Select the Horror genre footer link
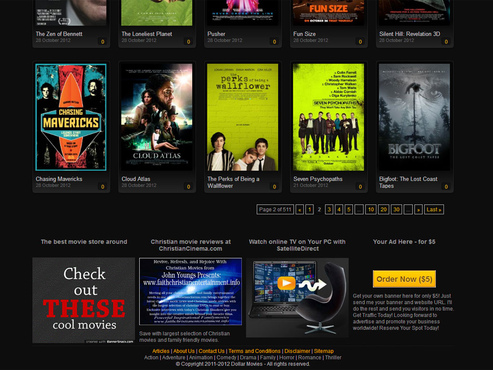Image resolution: width=493 pixels, height=370 pixels. [287, 357]
